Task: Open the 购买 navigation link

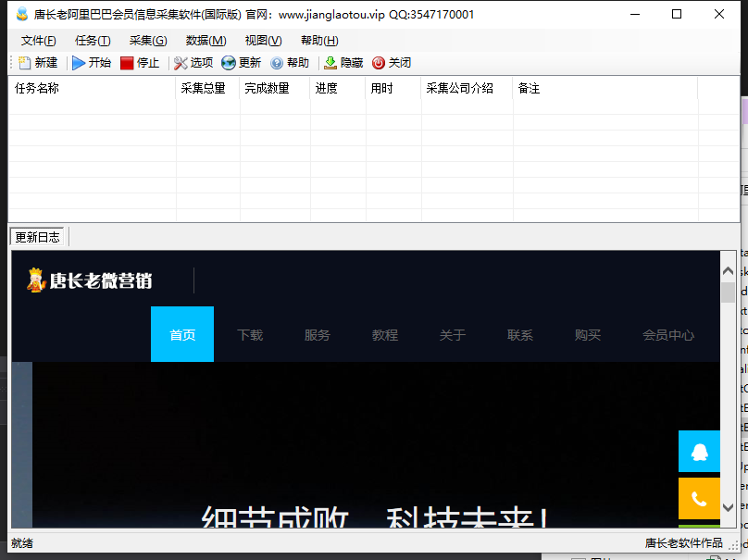Action: pyautogui.click(x=587, y=335)
